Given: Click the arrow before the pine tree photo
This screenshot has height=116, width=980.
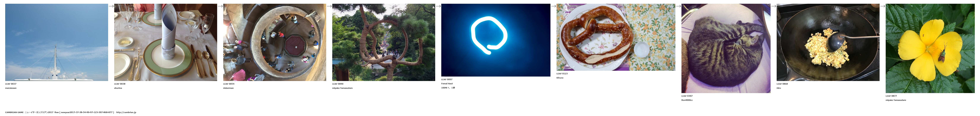Looking at the screenshot, I should point(329,6).
